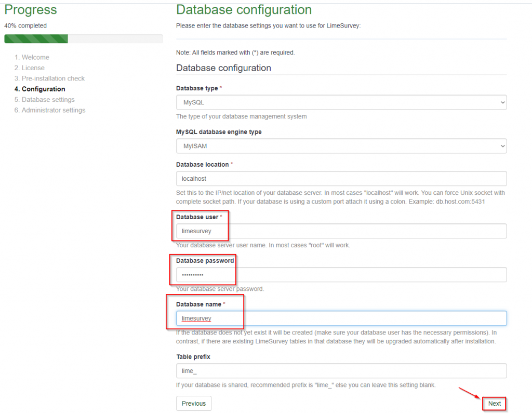This screenshot has height=414, width=532.
Task: Select the '3. Pre-installation check' step
Action: coord(49,78)
